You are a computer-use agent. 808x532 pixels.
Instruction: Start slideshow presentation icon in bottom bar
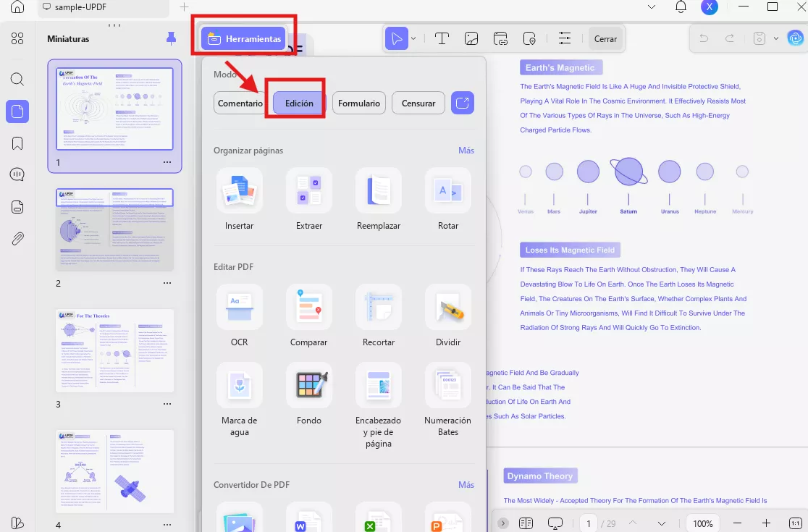tap(555, 523)
